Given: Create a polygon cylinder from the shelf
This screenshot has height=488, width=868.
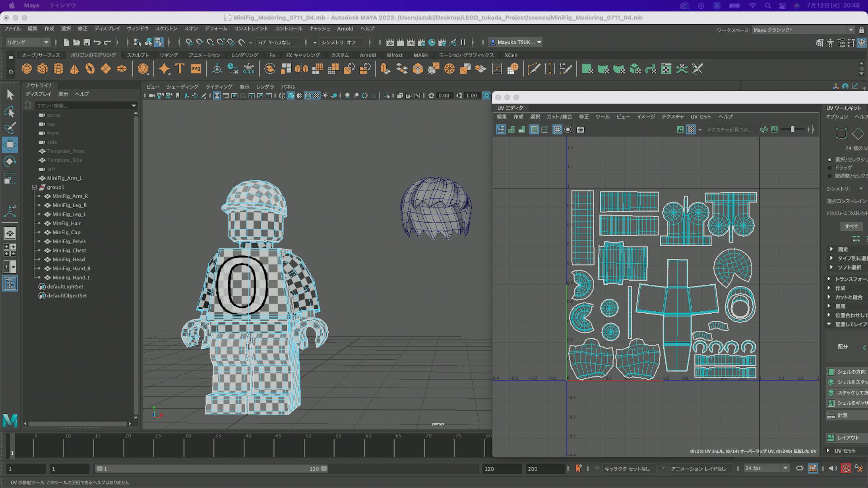Looking at the screenshot, I should 58,69.
